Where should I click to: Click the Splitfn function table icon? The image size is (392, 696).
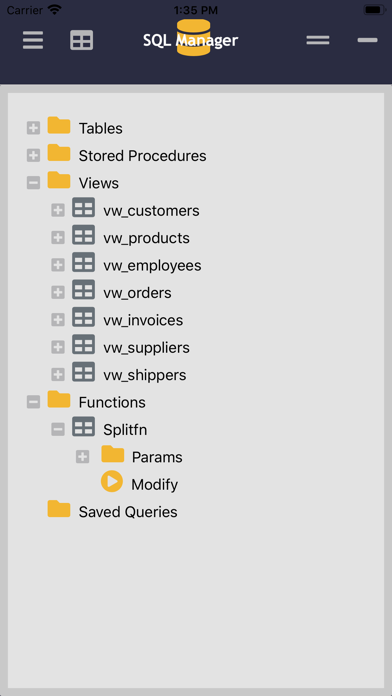point(83,427)
